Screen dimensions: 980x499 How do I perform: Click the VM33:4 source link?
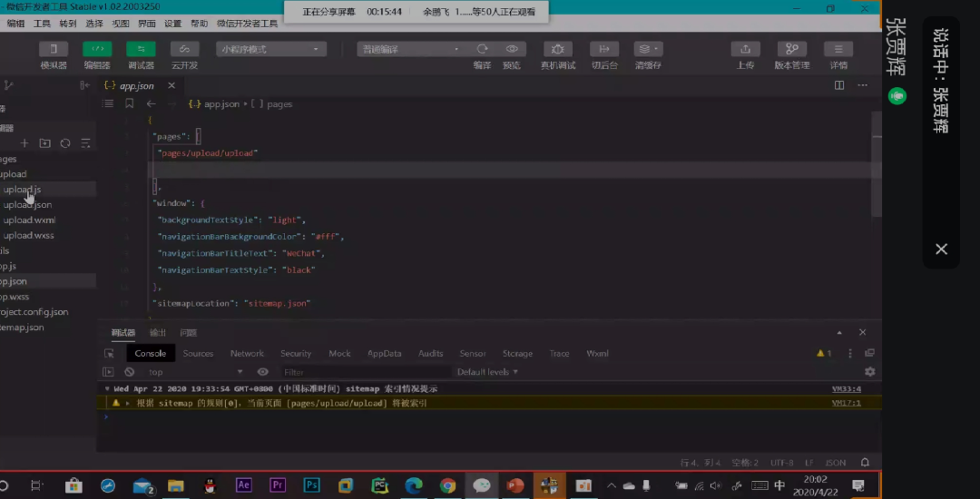click(x=846, y=388)
